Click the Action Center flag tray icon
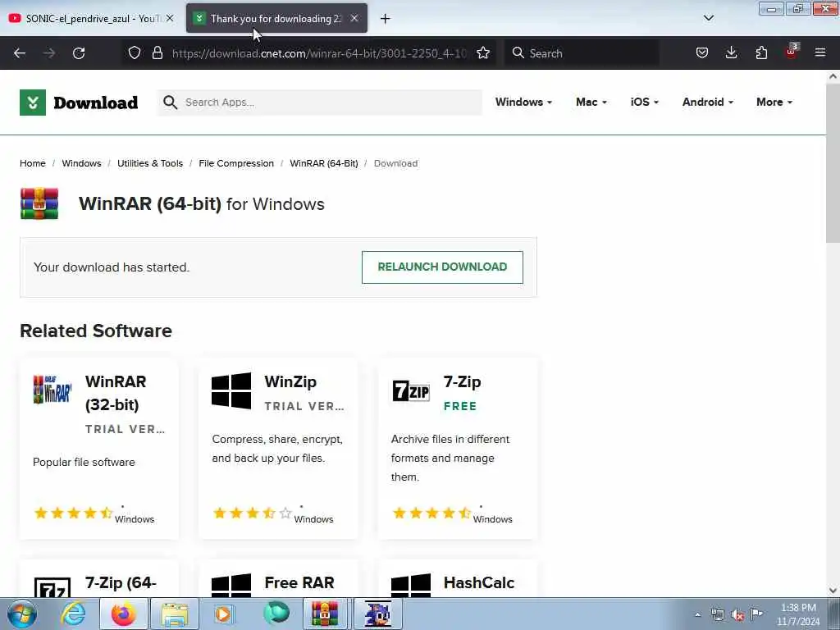Image resolution: width=840 pixels, height=630 pixels. point(756,614)
